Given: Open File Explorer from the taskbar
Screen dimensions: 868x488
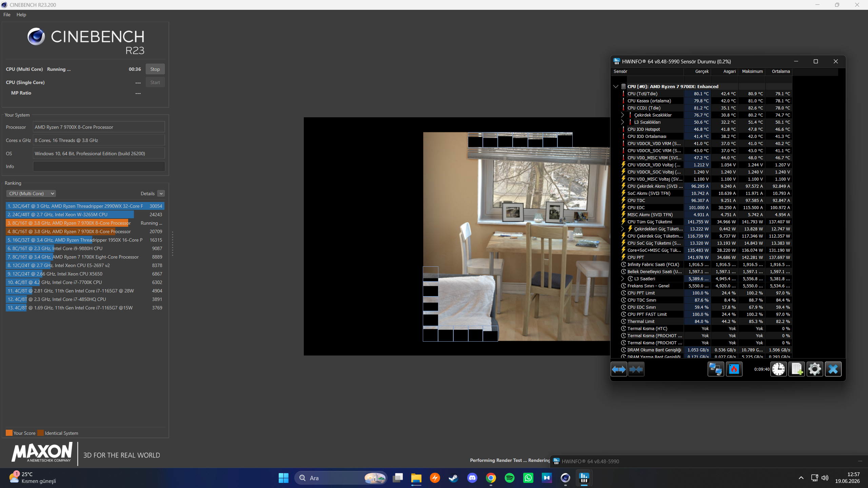Looking at the screenshot, I should [416, 478].
